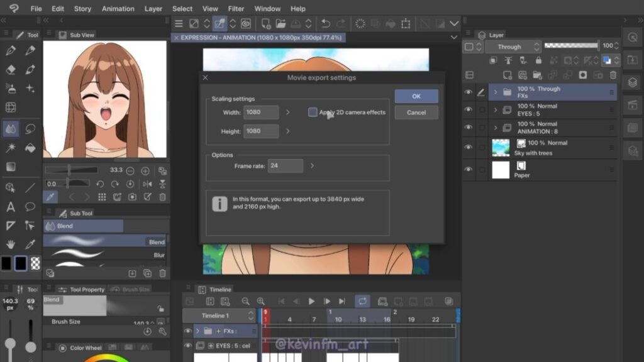Image resolution: width=644 pixels, height=362 pixels.
Task: Click OK in Movie export settings
Action: (x=416, y=96)
